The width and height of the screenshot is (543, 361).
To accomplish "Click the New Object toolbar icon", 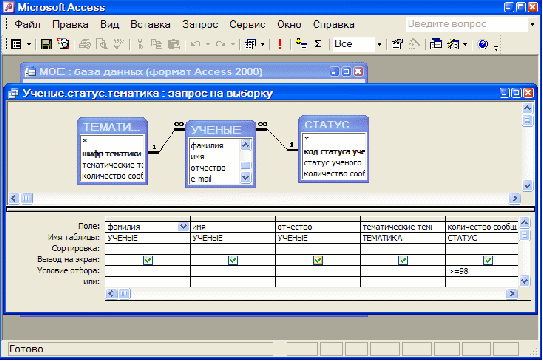I will coord(453,44).
